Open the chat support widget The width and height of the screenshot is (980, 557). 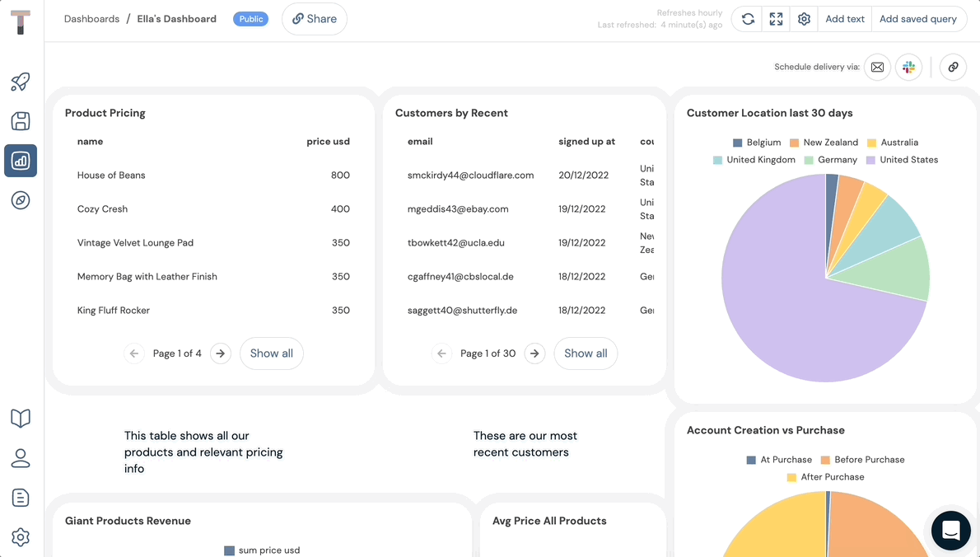point(950,530)
